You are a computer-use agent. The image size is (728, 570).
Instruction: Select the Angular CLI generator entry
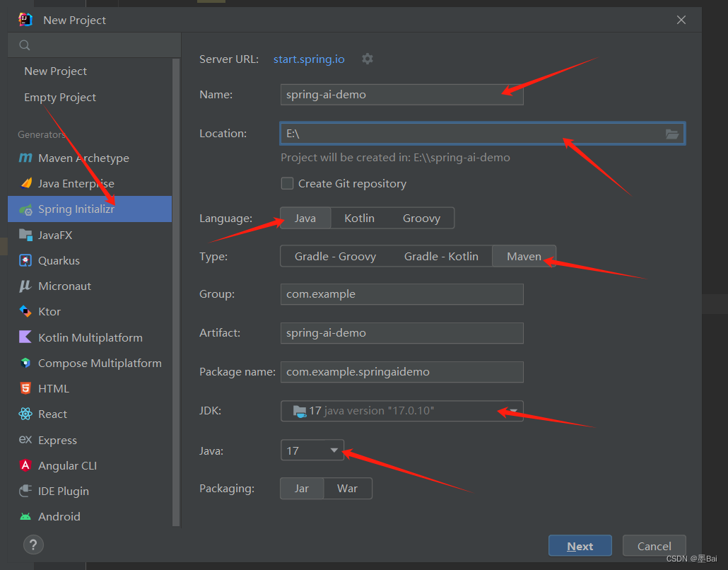point(90,465)
